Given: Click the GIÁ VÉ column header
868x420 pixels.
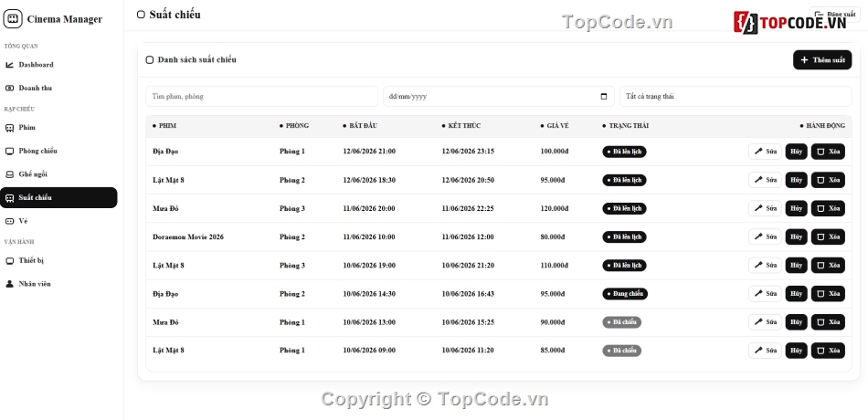Looking at the screenshot, I should (x=555, y=126).
